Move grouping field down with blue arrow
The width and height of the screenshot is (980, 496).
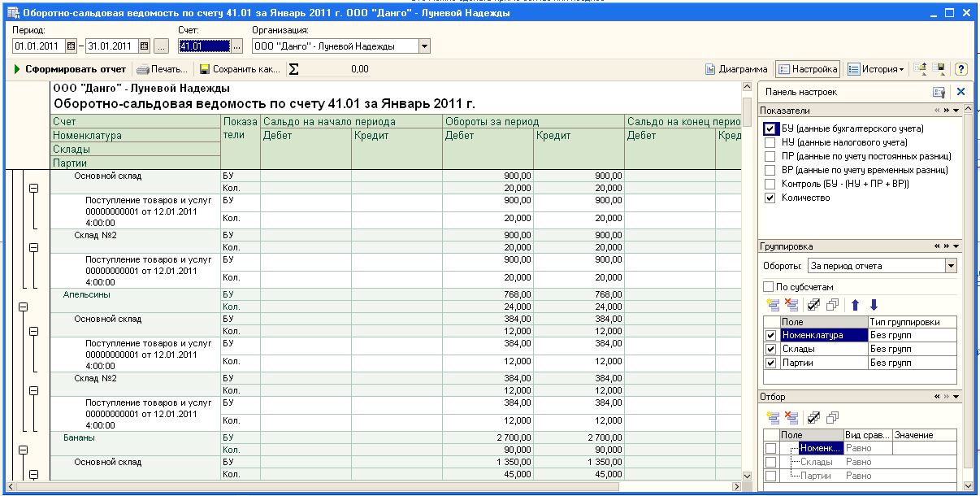pos(874,305)
